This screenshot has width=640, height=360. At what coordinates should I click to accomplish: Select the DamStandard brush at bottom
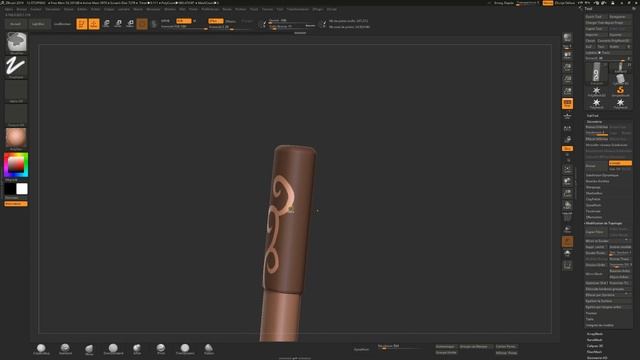point(113,349)
